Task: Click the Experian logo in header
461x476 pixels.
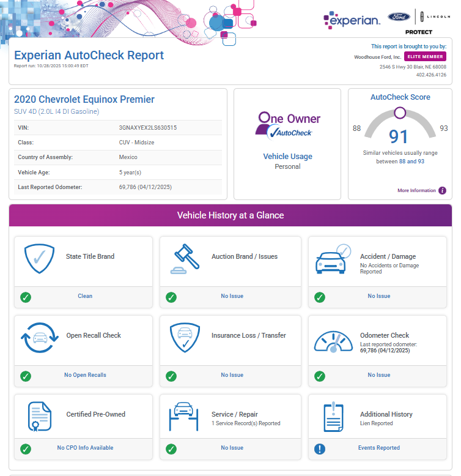Action: (x=352, y=20)
